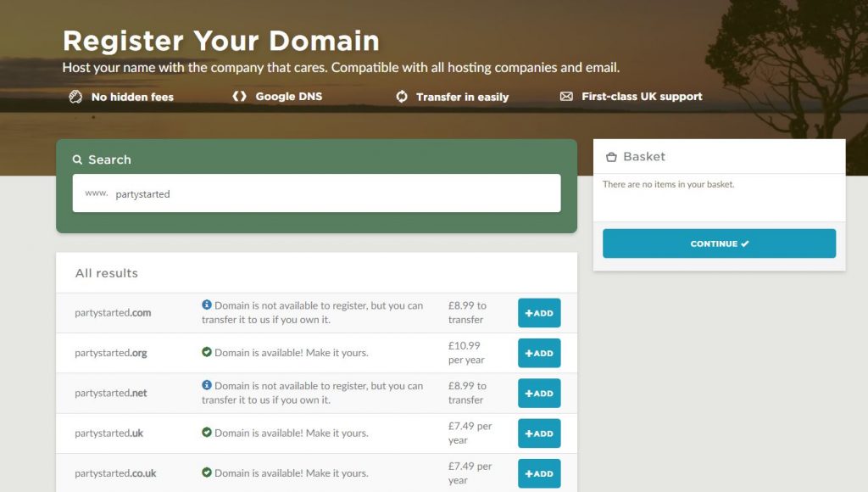Click the Register Your Domain heading
The image size is (868, 492).
pos(220,40)
